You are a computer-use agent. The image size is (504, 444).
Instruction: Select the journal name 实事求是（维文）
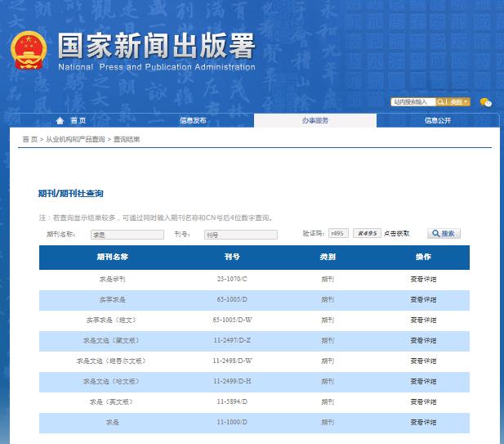112,321
